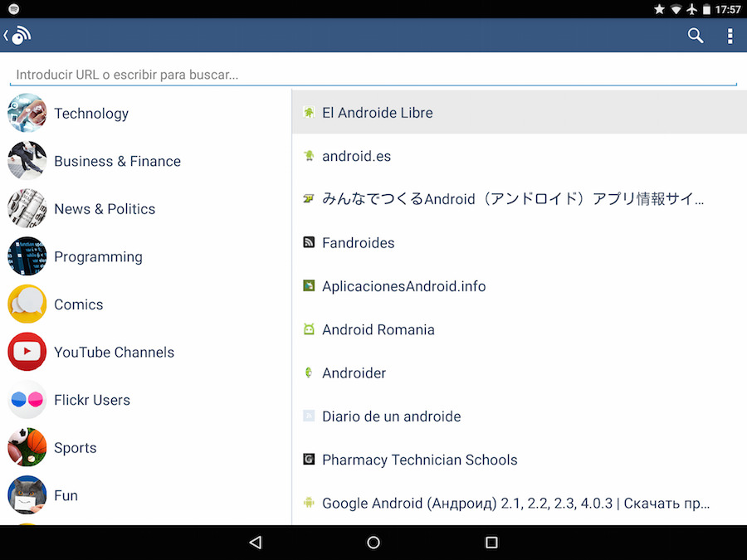Select the Android Romania feed
747x560 pixels.
tap(378, 329)
